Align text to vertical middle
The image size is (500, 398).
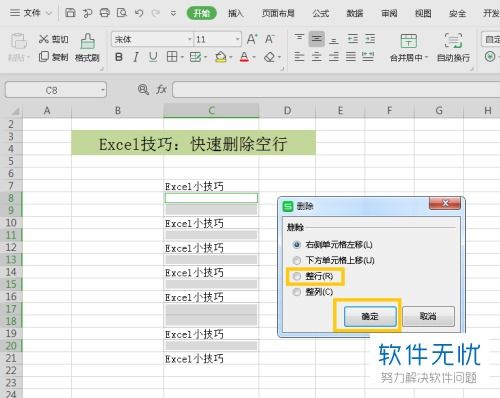tap(316, 39)
